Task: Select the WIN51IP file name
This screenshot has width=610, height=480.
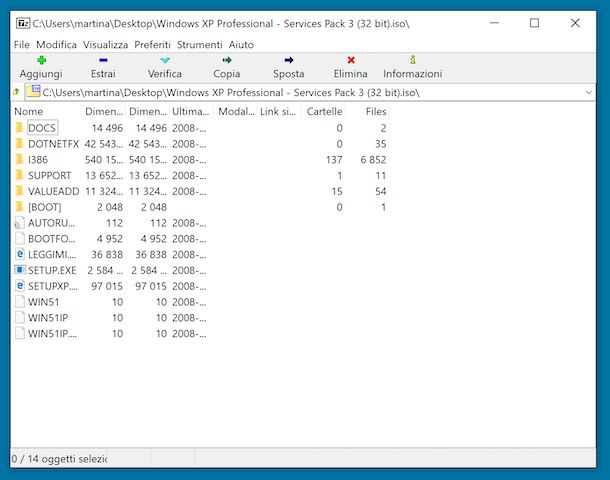Action: [48, 318]
